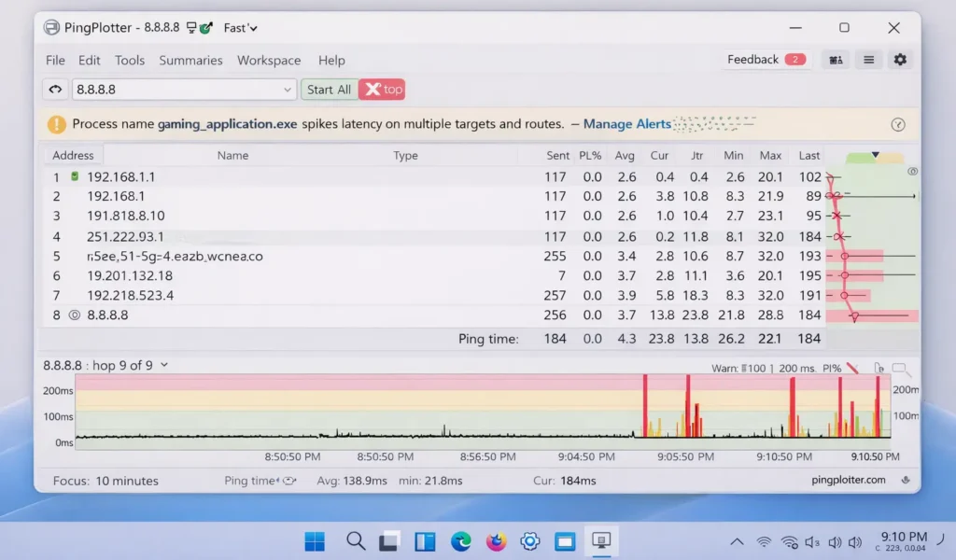Sort by the Jtr column header
This screenshot has height=560, width=956.
click(x=696, y=155)
